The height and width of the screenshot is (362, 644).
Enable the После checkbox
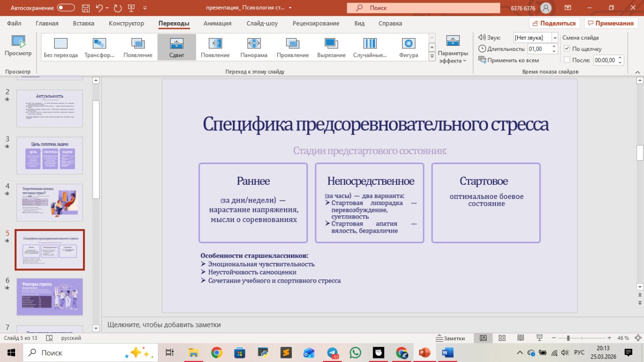click(x=567, y=60)
